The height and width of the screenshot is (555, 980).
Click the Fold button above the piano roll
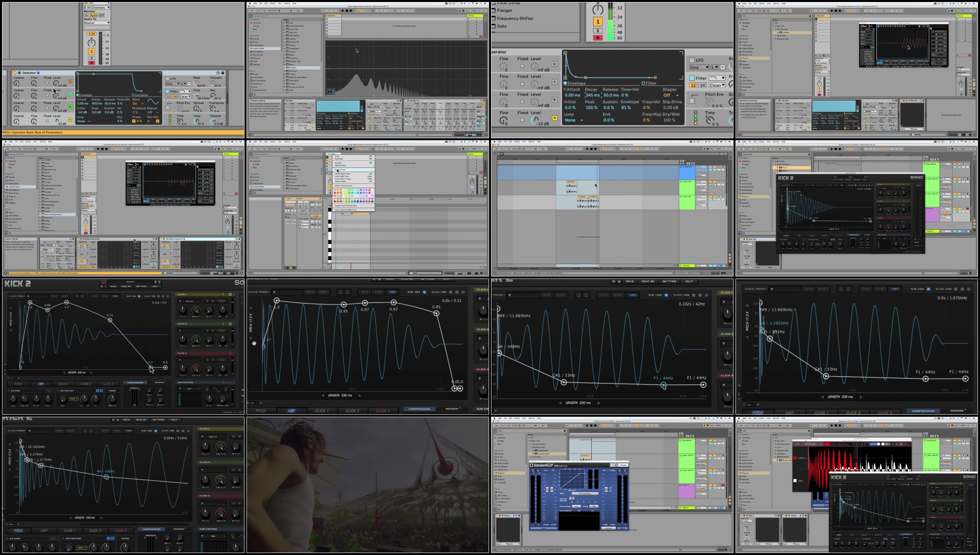(326, 198)
